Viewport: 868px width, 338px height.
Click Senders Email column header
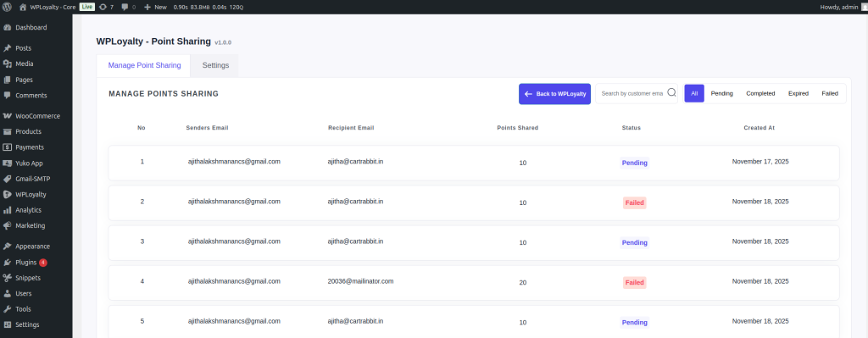point(207,128)
